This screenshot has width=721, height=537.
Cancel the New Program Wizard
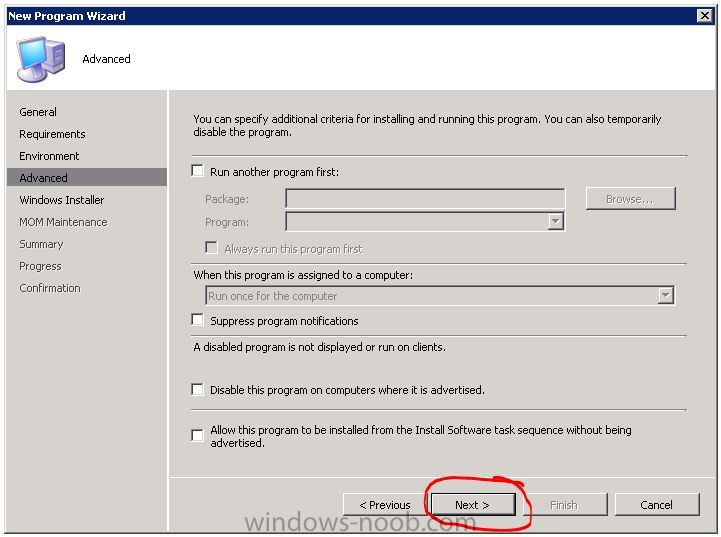tap(657, 505)
